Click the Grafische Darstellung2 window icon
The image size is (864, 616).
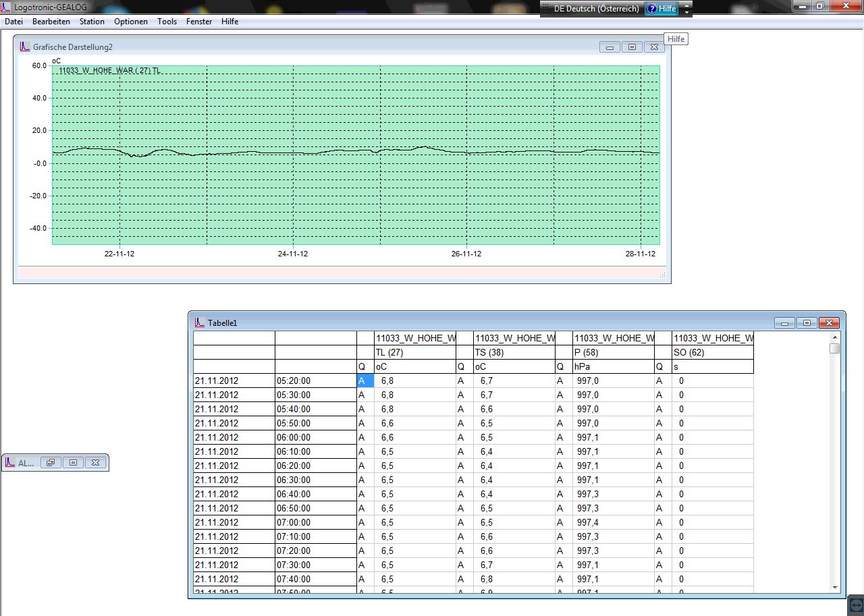pos(24,47)
